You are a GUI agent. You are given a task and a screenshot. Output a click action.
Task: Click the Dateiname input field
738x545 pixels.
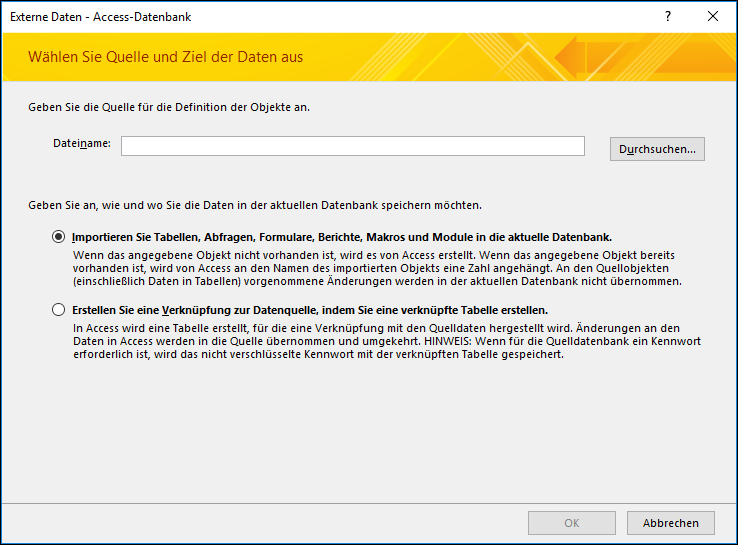pyautogui.click(x=353, y=146)
